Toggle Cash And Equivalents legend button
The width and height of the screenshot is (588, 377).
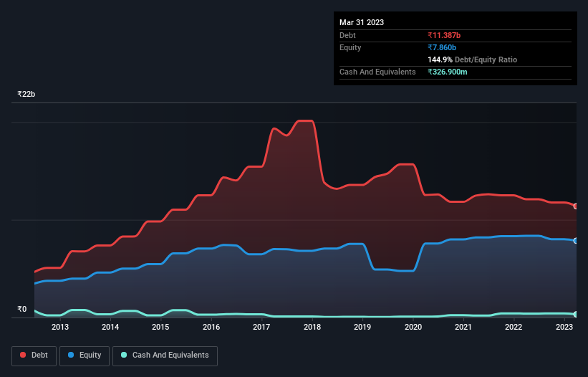(165, 355)
